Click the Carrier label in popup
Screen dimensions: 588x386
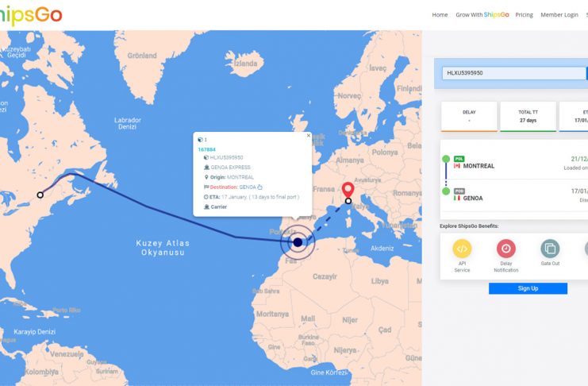pyautogui.click(x=219, y=207)
